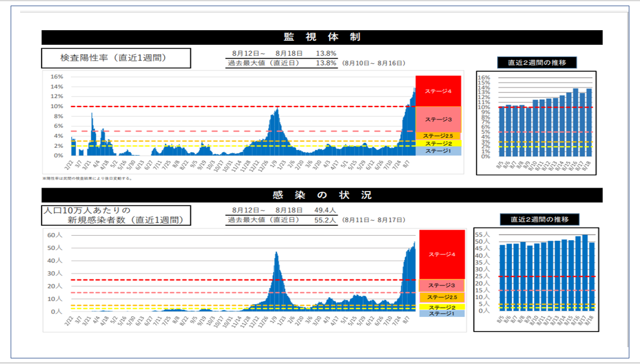Click the red ステージ4 block in positivity chart

438,91
